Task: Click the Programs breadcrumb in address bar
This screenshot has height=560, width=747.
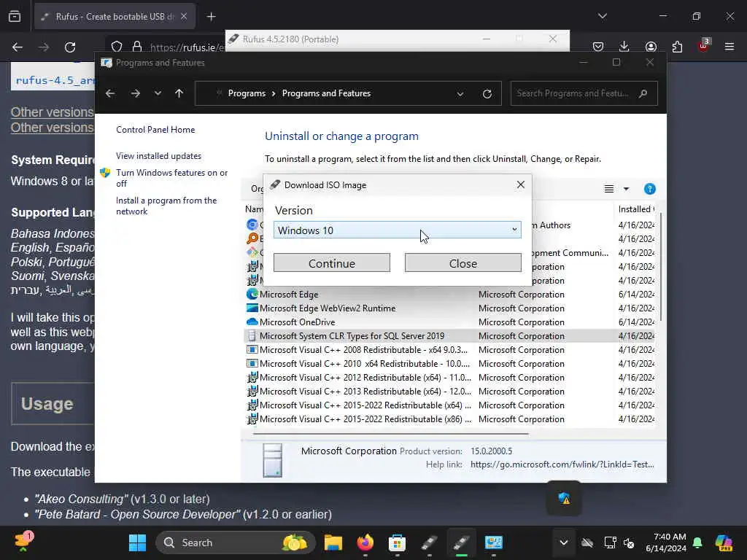Action: point(247,93)
